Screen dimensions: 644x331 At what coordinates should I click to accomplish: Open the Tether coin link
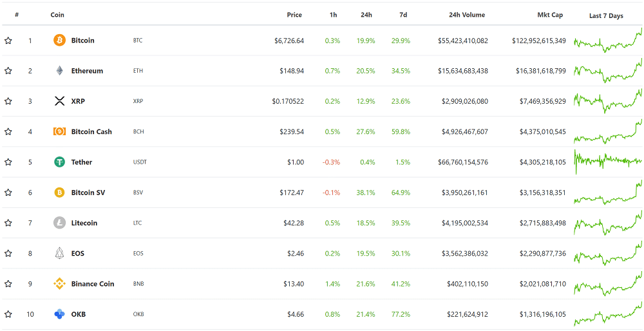pyautogui.click(x=82, y=162)
